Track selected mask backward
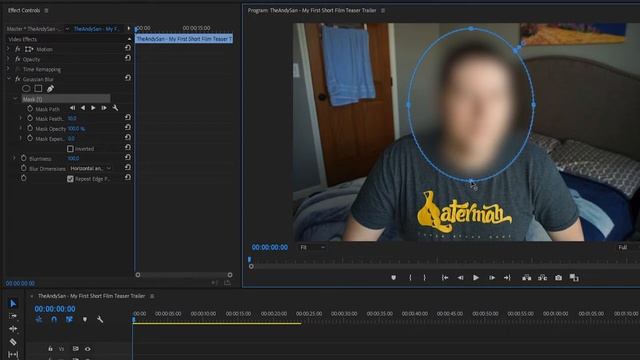The height and width of the screenshot is (360, 640). pyautogui.click(x=83, y=108)
